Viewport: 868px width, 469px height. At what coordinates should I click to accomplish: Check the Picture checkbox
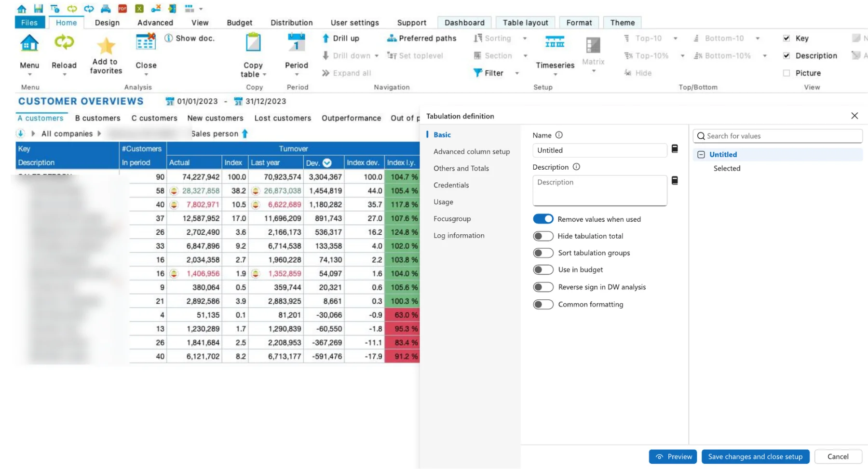click(787, 73)
